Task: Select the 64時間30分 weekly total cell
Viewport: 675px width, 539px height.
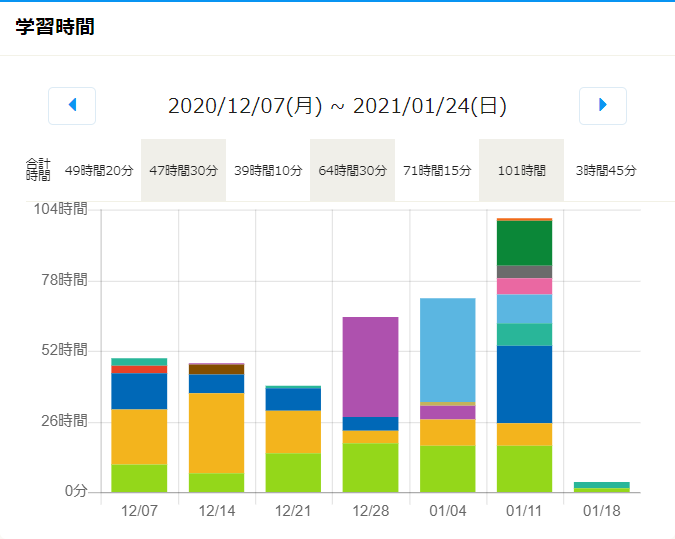Action: tap(352, 171)
